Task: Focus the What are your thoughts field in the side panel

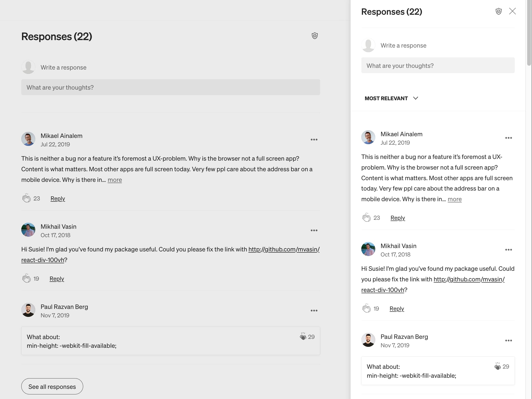Action: 438,65
